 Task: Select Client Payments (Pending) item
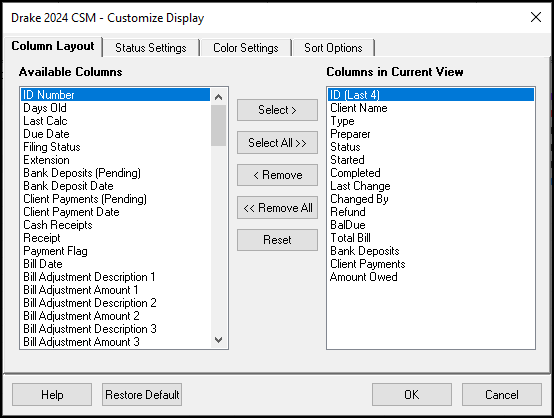[115, 199]
